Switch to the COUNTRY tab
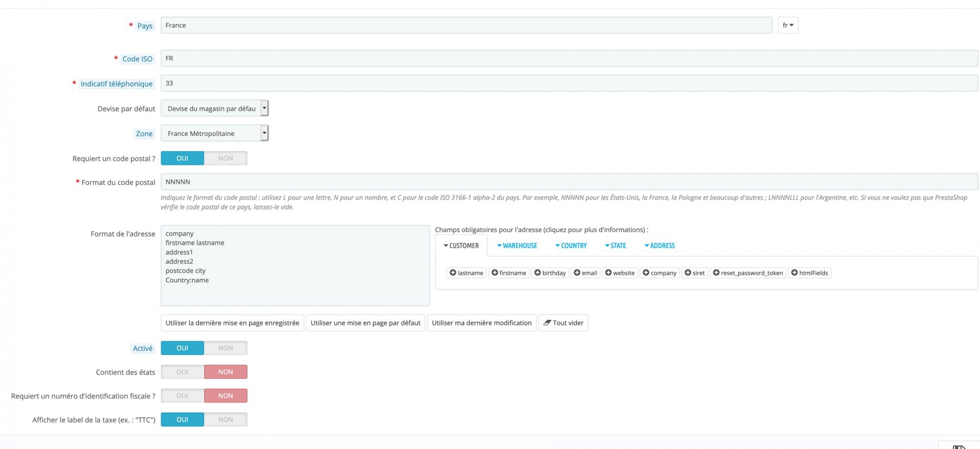The height and width of the screenshot is (449, 980). [571, 246]
